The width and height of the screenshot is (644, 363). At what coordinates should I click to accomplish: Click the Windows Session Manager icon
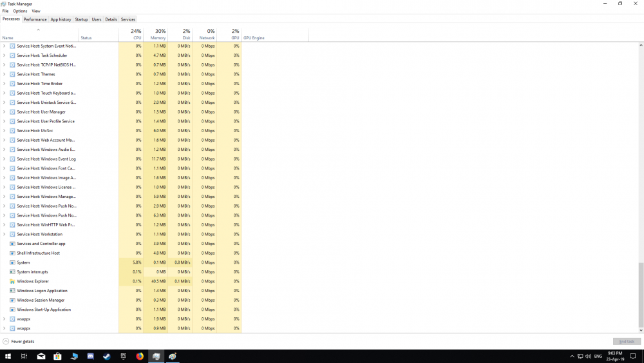tap(12, 300)
